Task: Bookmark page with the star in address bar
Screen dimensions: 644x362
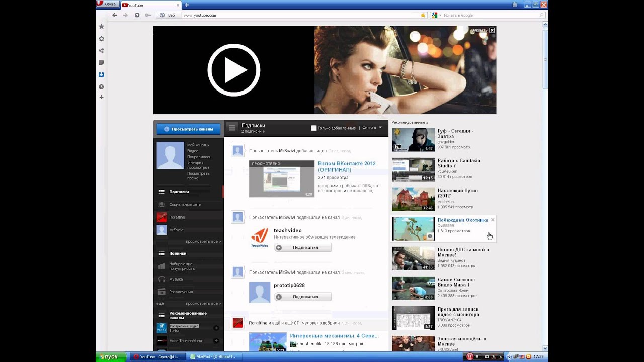Action: click(423, 15)
